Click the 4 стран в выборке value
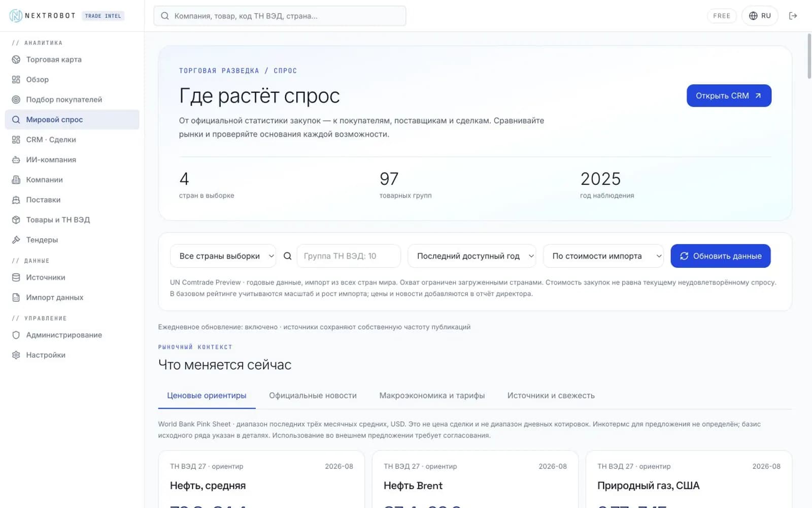 [x=184, y=179]
